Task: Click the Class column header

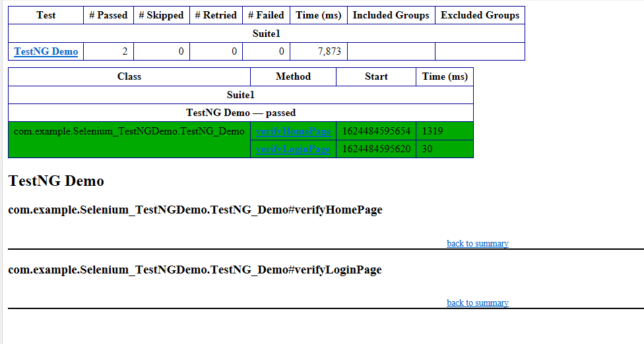Action: [129, 76]
